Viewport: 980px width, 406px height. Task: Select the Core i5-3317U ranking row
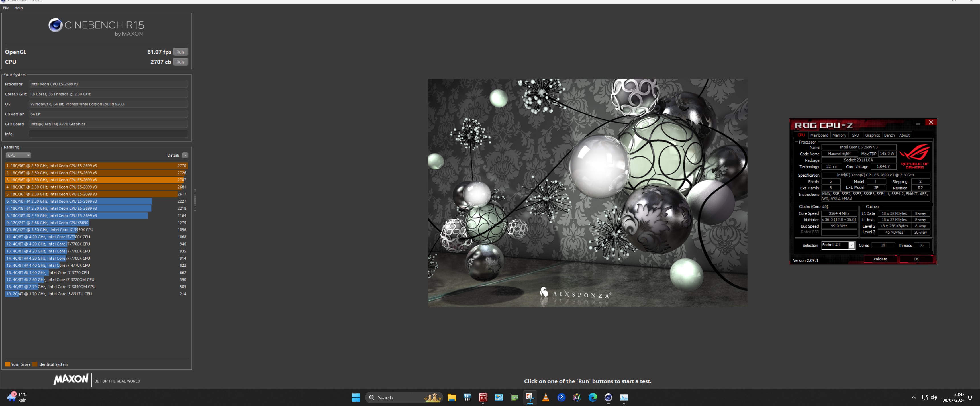[x=97, y=294]
